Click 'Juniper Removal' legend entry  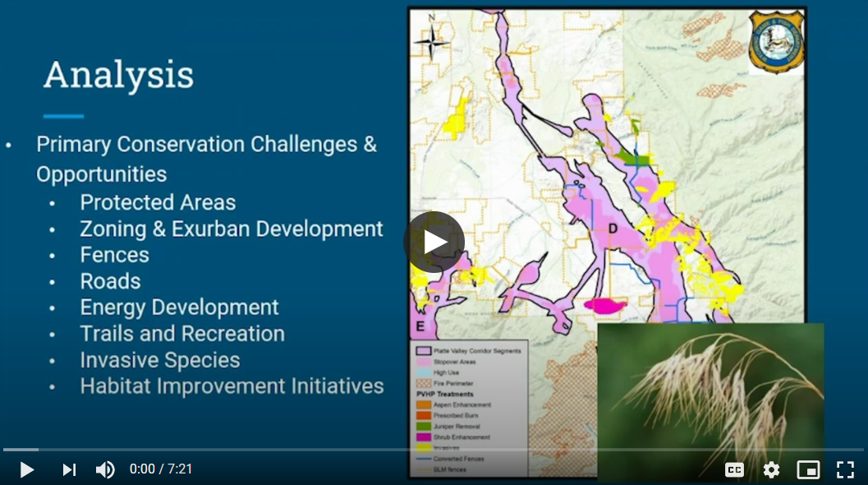tap(448, 427)
